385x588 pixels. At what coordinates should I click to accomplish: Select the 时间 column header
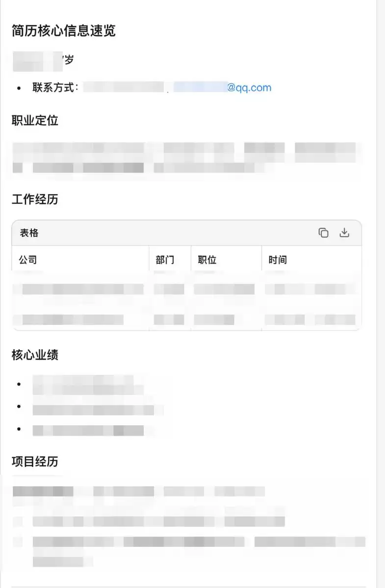tap(278, 260)
